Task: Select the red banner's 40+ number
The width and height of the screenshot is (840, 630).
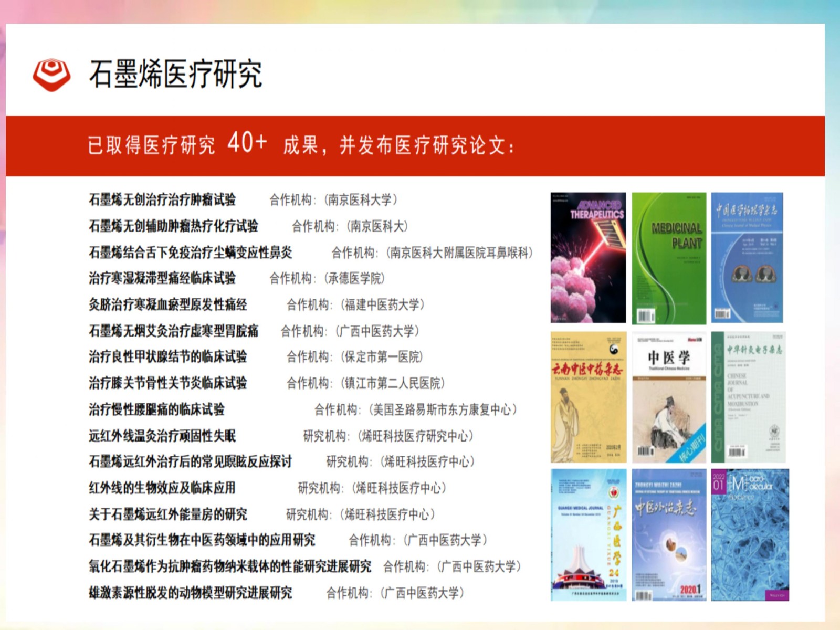Action: click(247, 143)
